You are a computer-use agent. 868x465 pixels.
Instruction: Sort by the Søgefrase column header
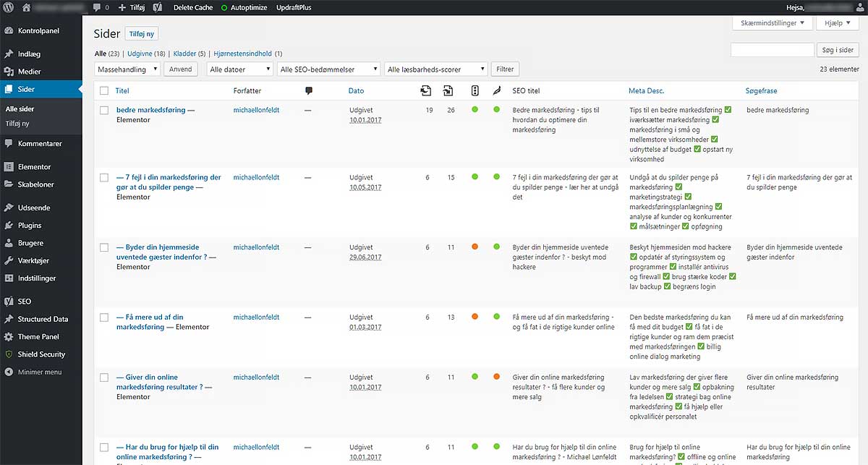coord(762,91)
